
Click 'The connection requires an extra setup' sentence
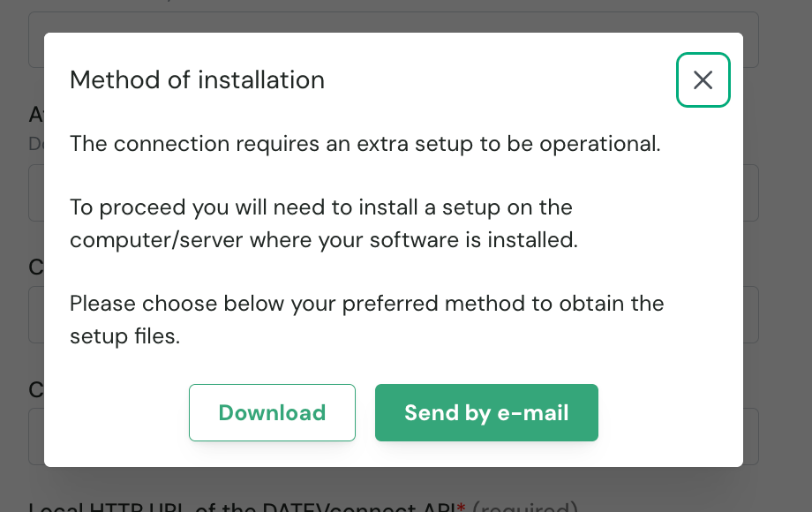click(x=365, y=144)
